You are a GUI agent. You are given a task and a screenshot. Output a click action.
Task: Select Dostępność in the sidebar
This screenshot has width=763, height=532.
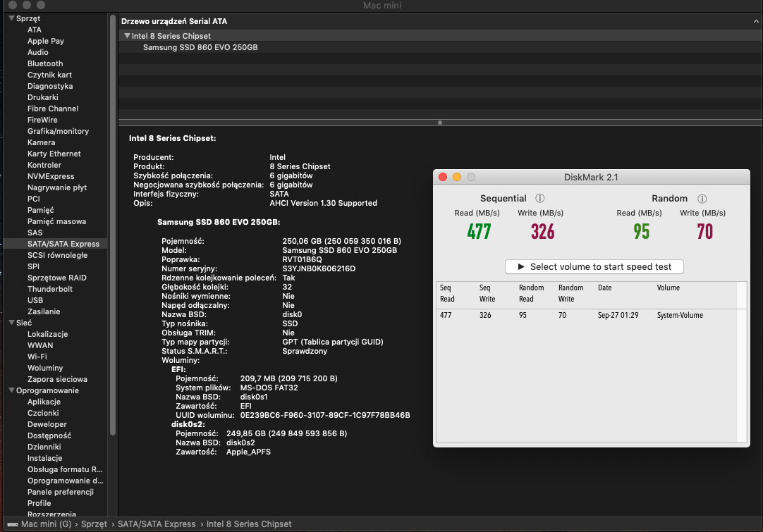(x=49, y=435)
